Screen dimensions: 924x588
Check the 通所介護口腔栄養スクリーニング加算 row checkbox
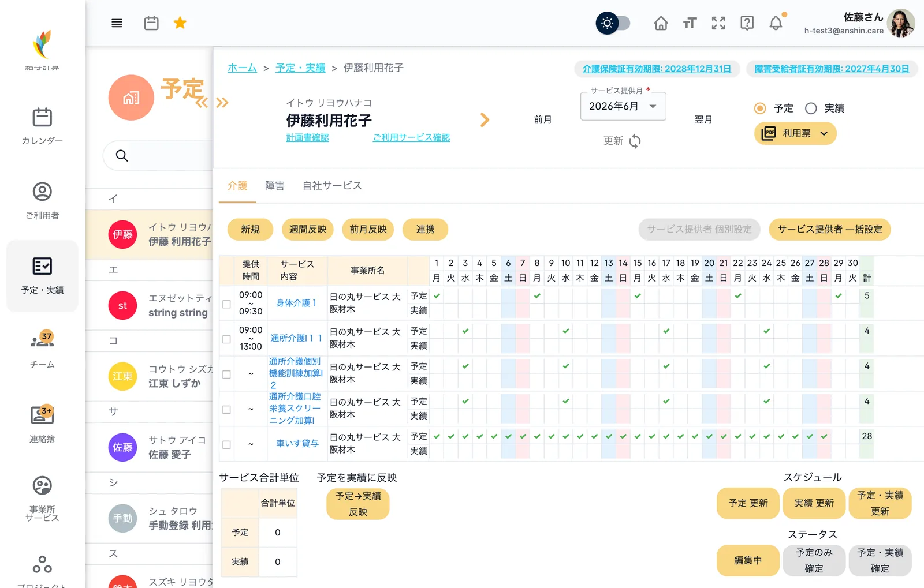coord(226,410)
